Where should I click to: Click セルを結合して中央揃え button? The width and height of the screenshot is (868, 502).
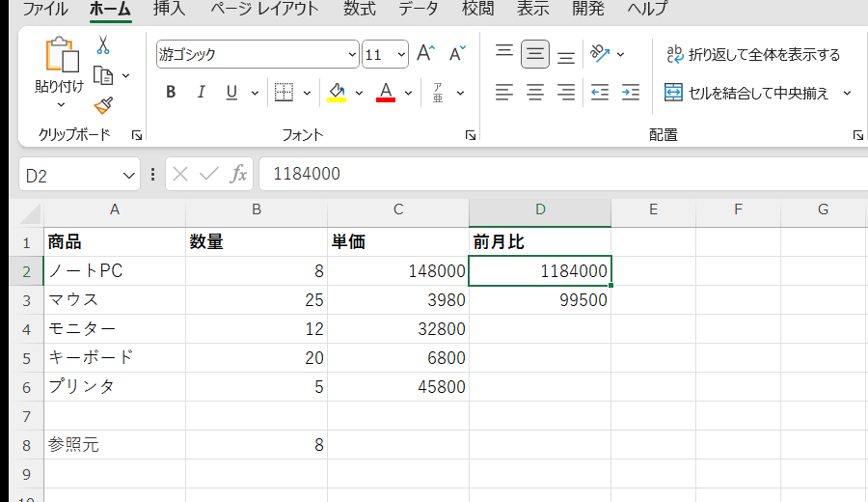click(746, 93)
